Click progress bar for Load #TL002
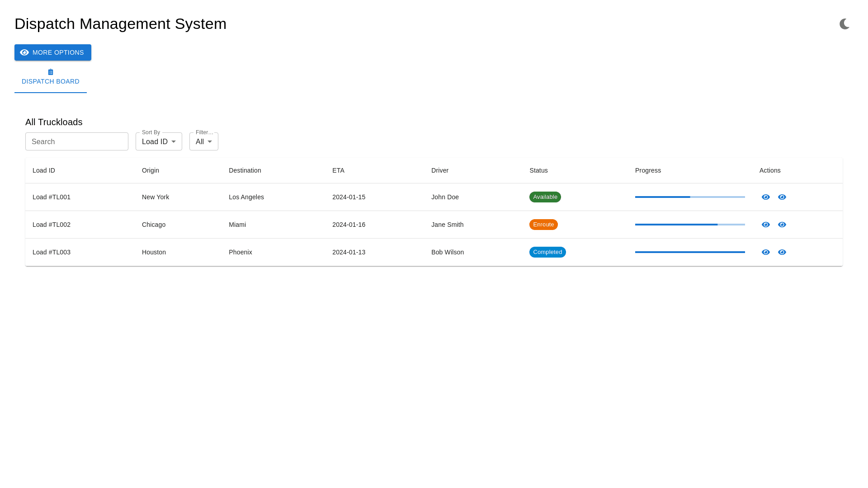 [690, 225]
